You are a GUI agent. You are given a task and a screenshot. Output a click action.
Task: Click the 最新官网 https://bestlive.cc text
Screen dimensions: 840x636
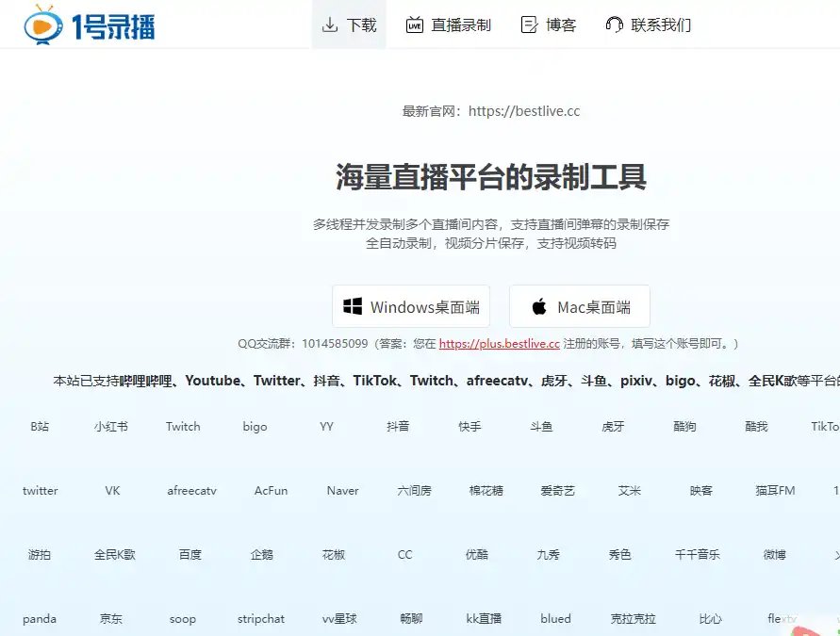(x=491, y=111)
